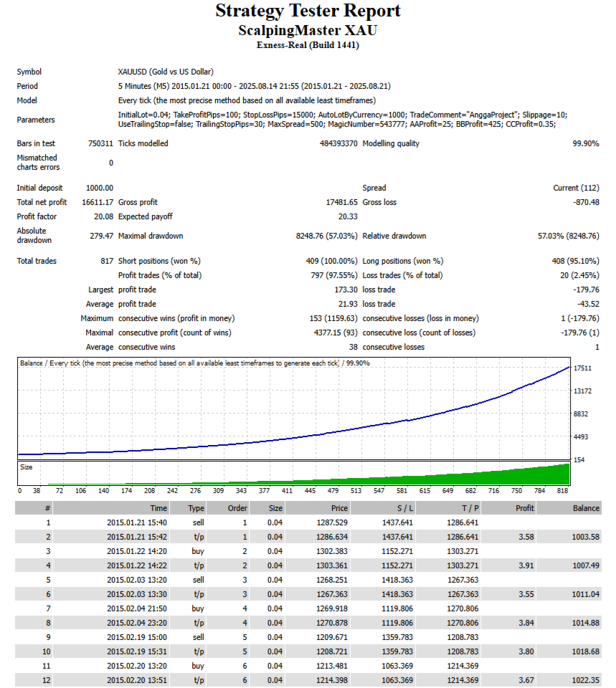Select trade row 1 sell entry
The height and width of the screenshot is (688, 616).
308,522
